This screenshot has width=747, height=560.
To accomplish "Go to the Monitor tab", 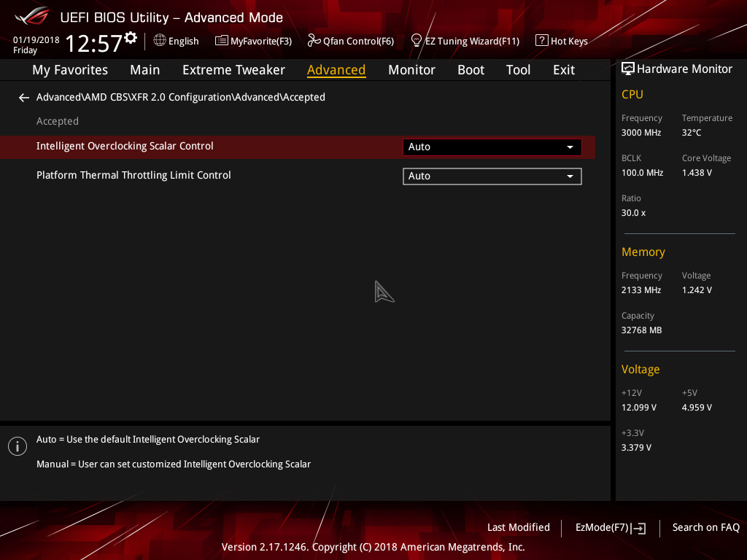I will click(x=411, y=70).
